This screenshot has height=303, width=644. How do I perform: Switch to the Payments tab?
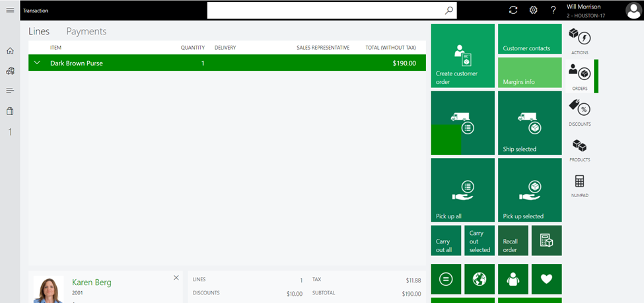(x=86, y=31)
